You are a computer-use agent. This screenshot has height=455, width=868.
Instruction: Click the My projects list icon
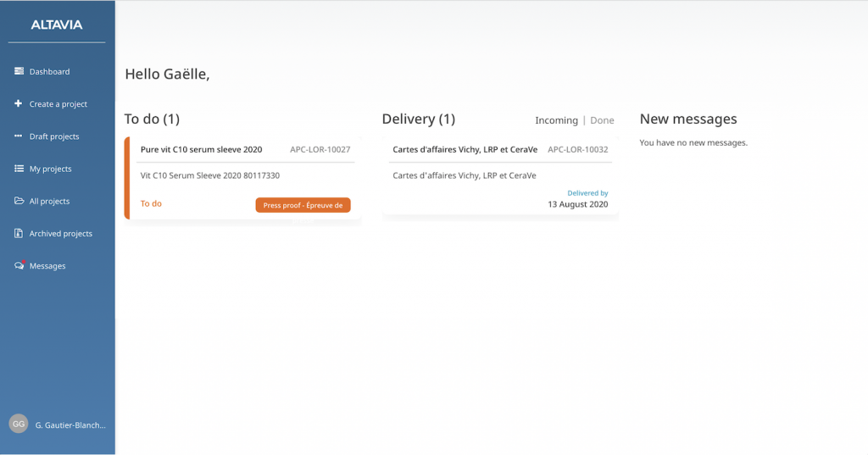point(19,169)
